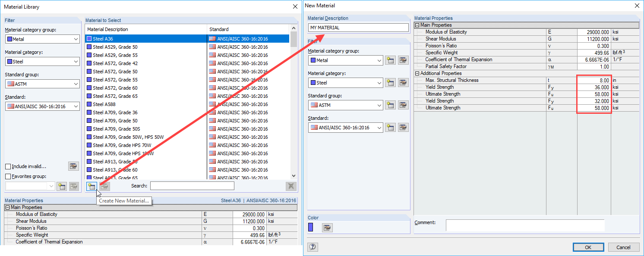644x256 pixels.
Task: Click the Standard column header
Action: click(x=248, y=29)
